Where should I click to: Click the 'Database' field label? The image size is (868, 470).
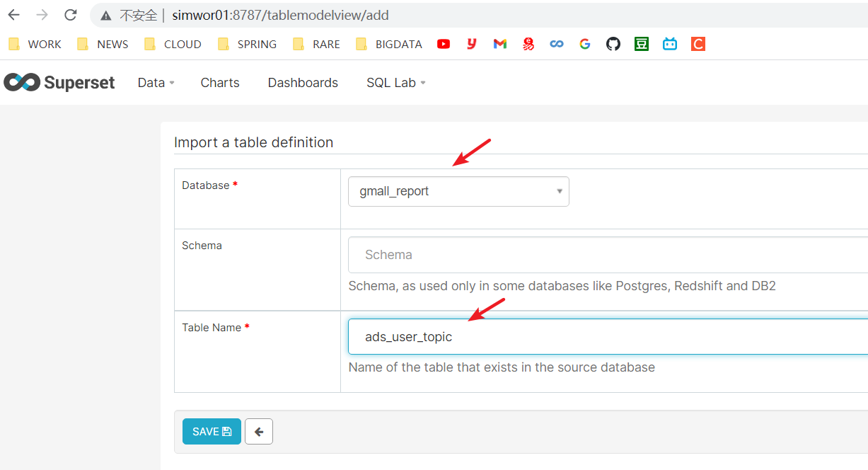point(206,185)
